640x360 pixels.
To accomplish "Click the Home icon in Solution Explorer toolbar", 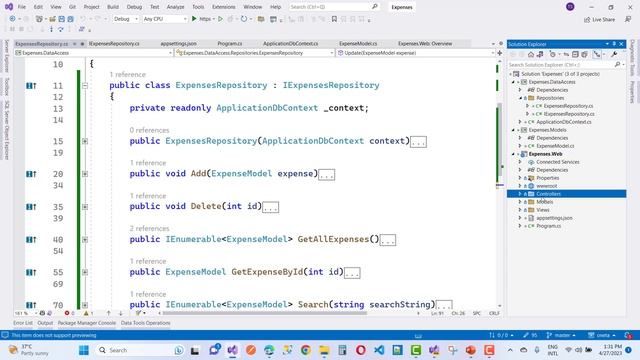I will coord(531,54).
